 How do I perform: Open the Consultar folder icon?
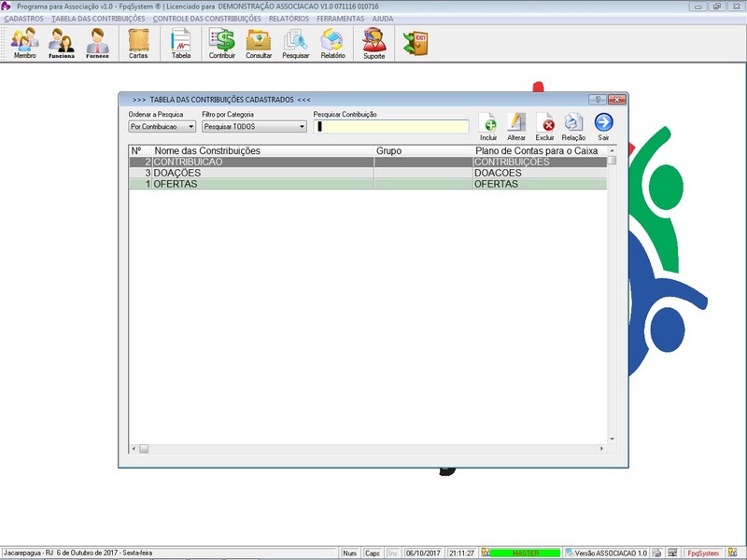click(259, 43)
